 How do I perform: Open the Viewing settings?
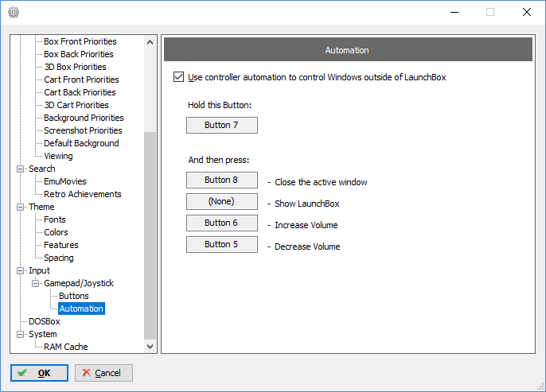[x=58, y=156]
